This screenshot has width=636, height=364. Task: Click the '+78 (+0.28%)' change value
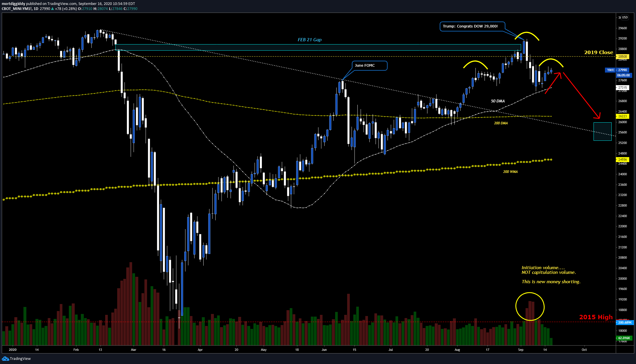tap(66, 9)
